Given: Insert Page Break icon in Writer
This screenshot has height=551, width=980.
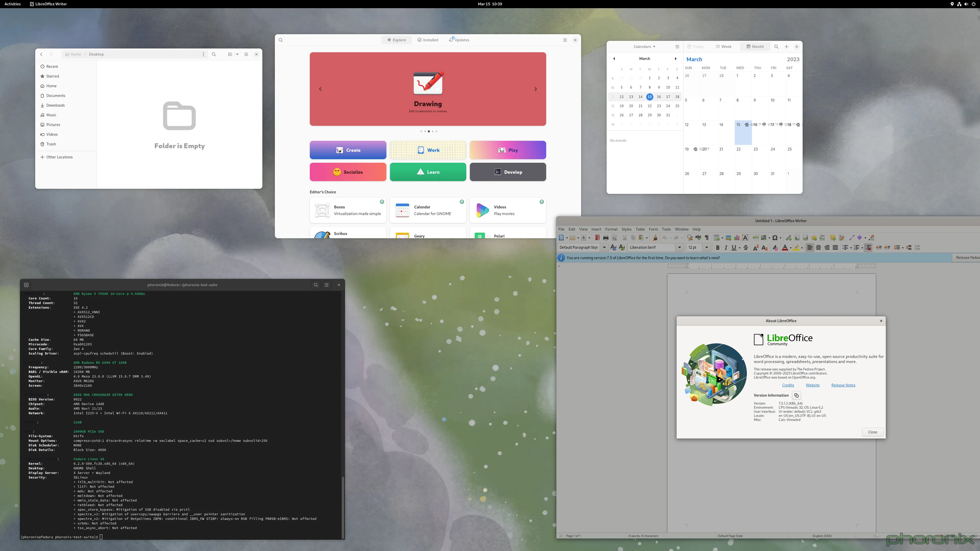Looking at the screenshot, I should [x=755, y=238].
